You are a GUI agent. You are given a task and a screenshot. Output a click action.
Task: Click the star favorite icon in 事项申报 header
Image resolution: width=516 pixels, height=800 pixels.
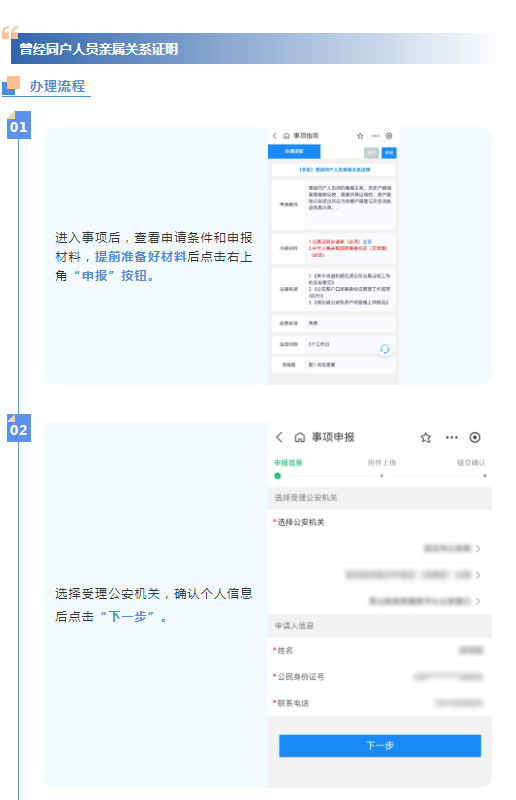[426, 437]
